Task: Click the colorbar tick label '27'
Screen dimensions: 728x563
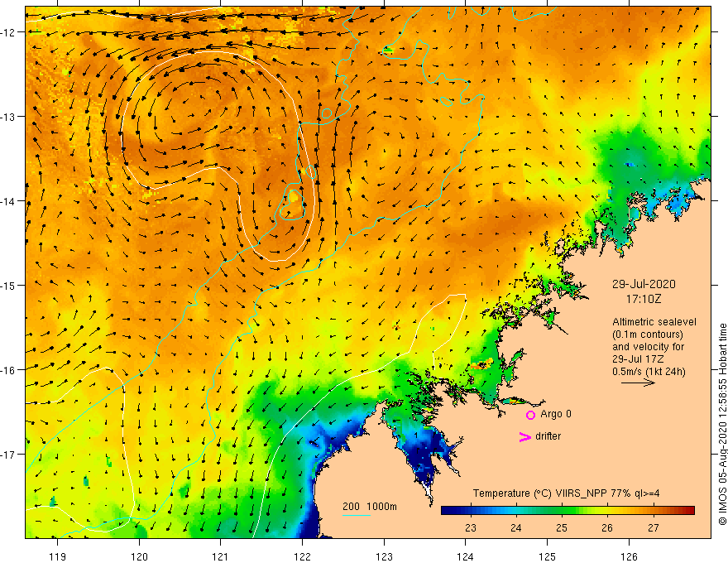Action: click(x=654, y=527)
